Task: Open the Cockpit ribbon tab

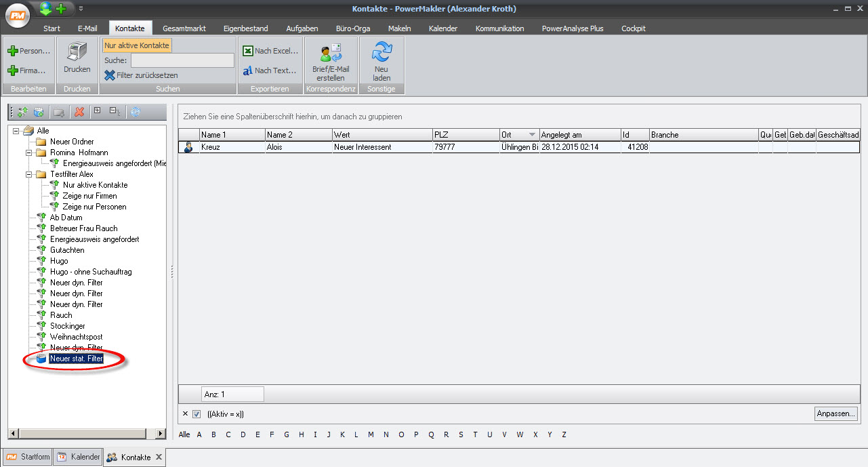Action: point(634,28)
